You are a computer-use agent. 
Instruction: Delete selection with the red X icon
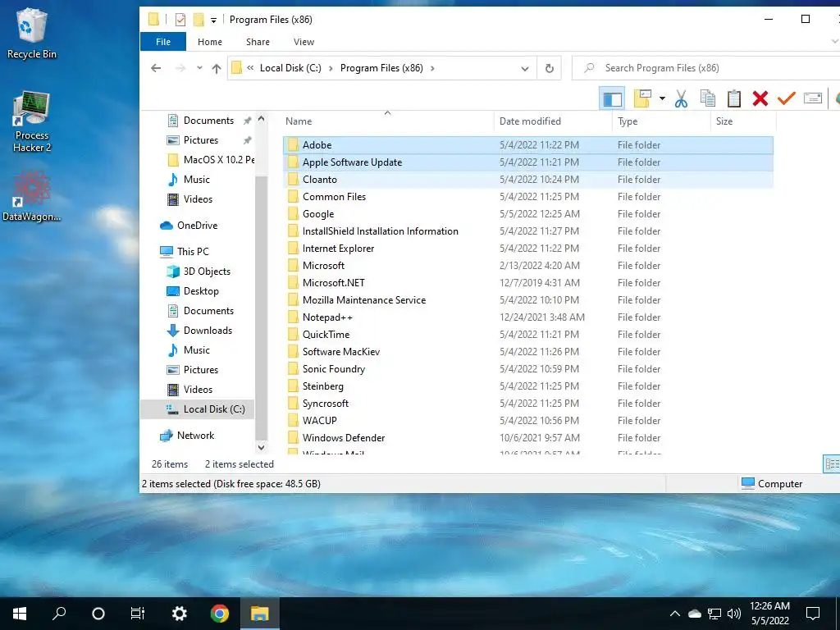pos(760,98)
